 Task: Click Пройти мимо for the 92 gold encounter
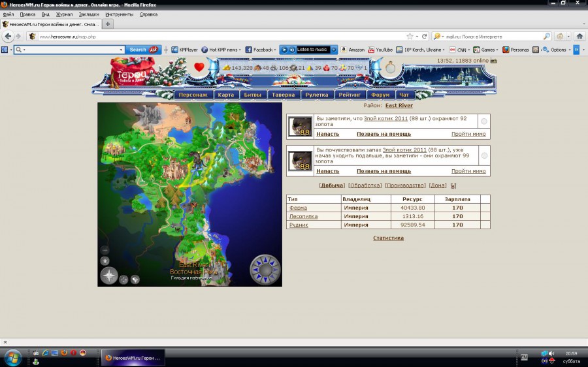(468, 134)
